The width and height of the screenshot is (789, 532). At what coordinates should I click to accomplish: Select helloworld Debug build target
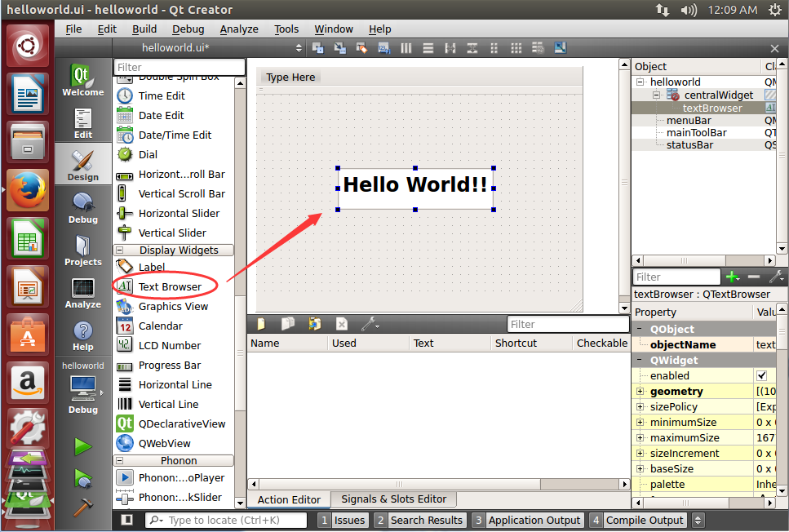tap(83, 388)
